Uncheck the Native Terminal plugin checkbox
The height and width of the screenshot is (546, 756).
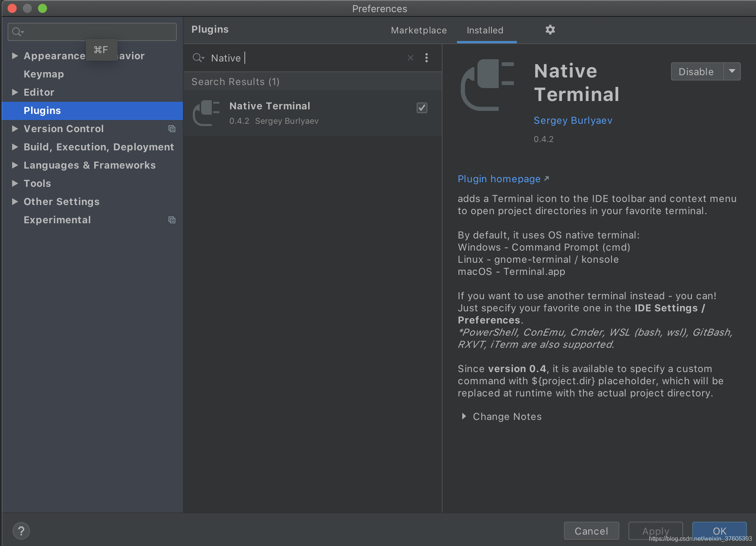(422, 108)
